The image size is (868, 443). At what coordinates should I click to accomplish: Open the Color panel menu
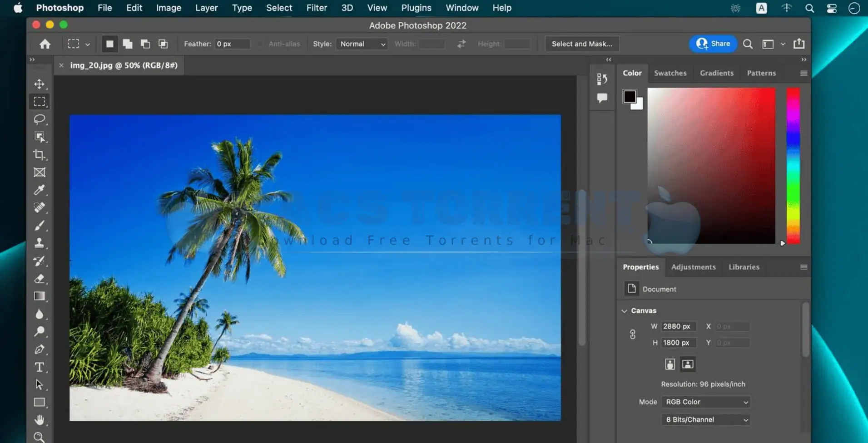(804, 73)
